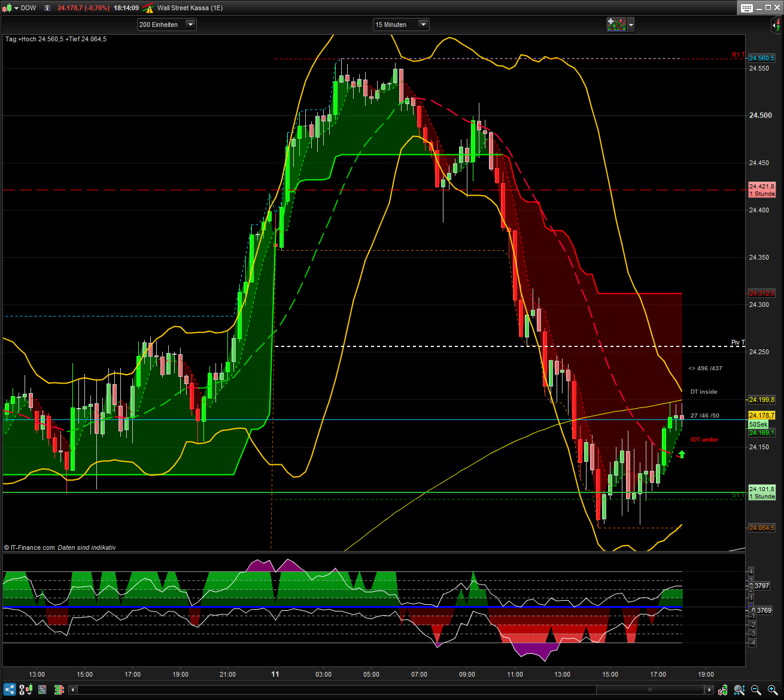This screenshot has height=700, width=784.
Task: Click the R1 T resistance label
Action: point(739,55)
